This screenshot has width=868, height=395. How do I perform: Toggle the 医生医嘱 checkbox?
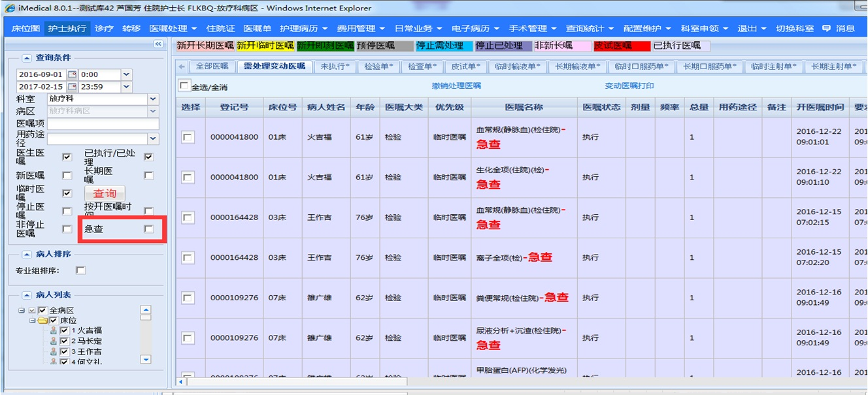tap(67, 157)
